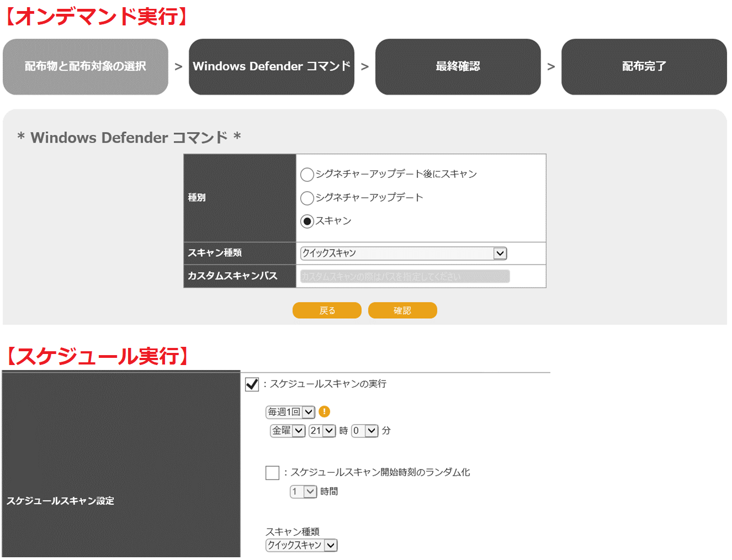Screen dimensions: 732x560
Task: Click the 確認 button
Action: point(402,310)
